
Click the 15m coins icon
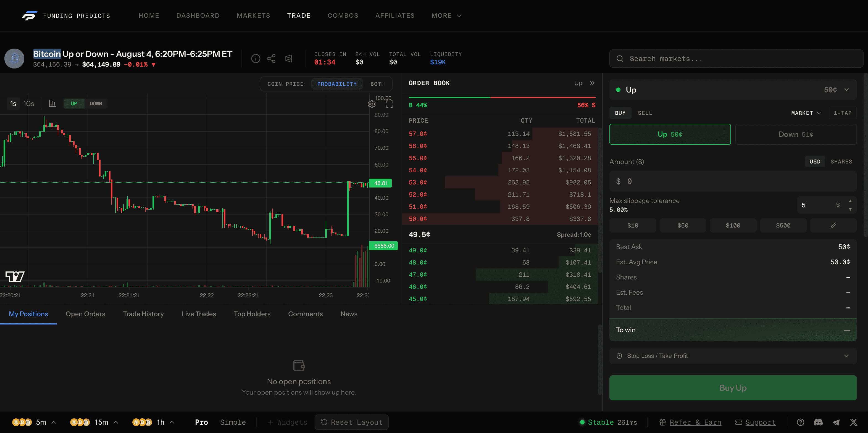click(80, 422)
